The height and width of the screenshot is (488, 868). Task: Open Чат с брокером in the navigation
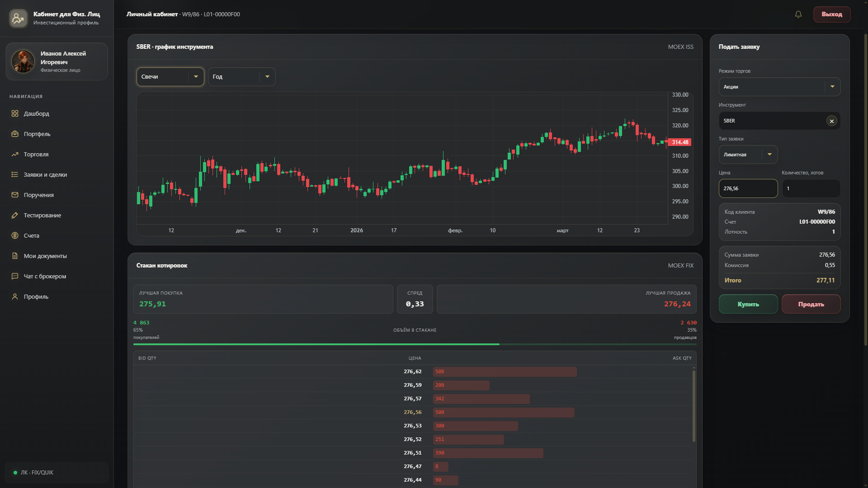57,276
